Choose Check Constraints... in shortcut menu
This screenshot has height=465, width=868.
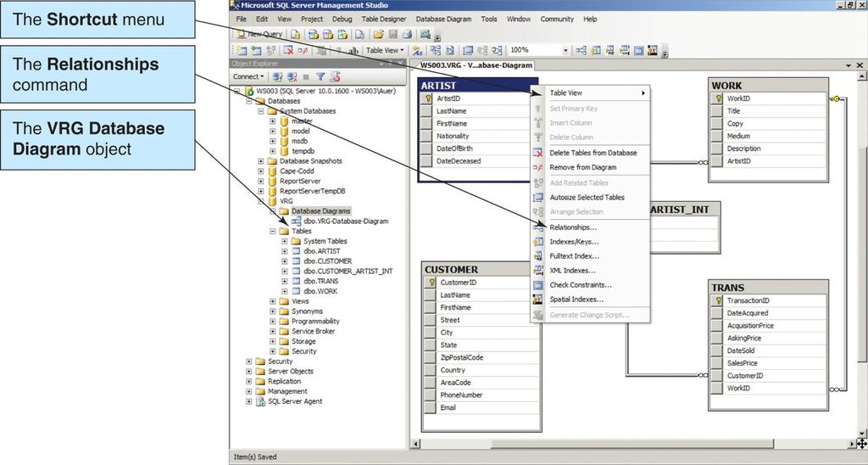click(x=590, y=285)
